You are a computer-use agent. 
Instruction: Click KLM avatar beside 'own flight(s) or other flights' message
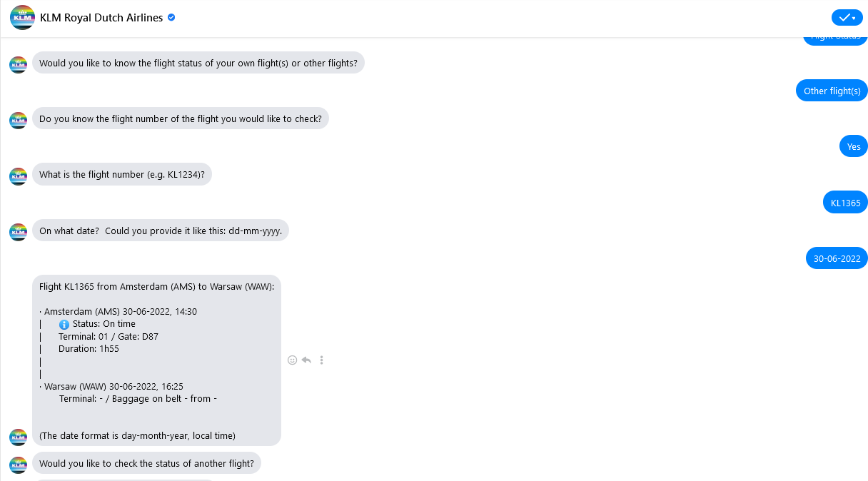pos(18,64)
